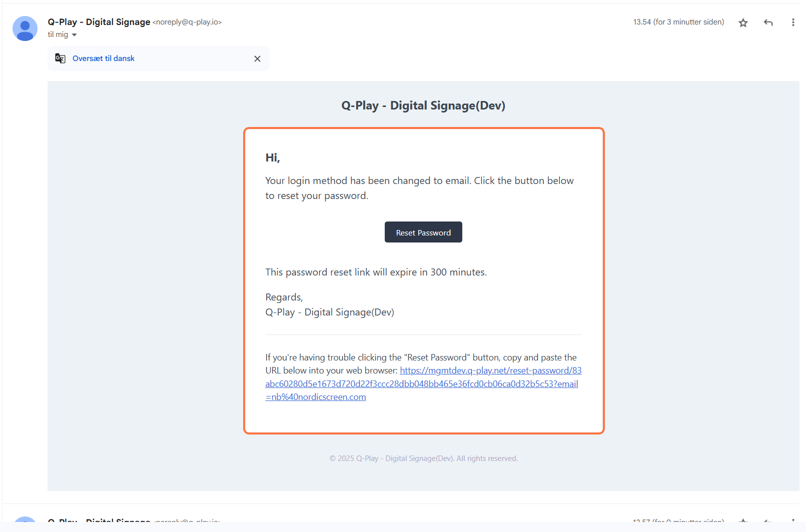Click the 'Hi,' greeting text
The height and width of the screenshot is (532, 806).
tap(273, 158)
